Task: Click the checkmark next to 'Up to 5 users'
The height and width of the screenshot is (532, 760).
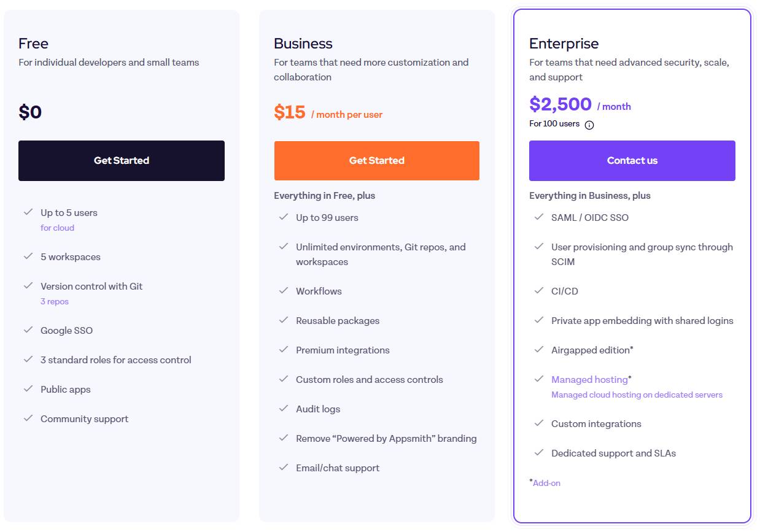Action: (x=28, y=212)
